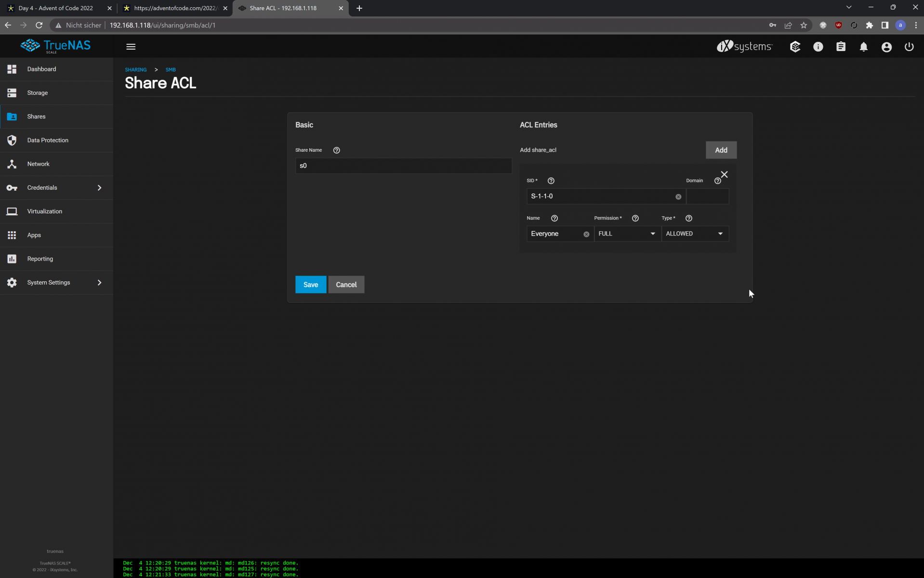924x578 pixels.
Task: Open the Permission dropdown showing FULL
Action: pos(626,234)
